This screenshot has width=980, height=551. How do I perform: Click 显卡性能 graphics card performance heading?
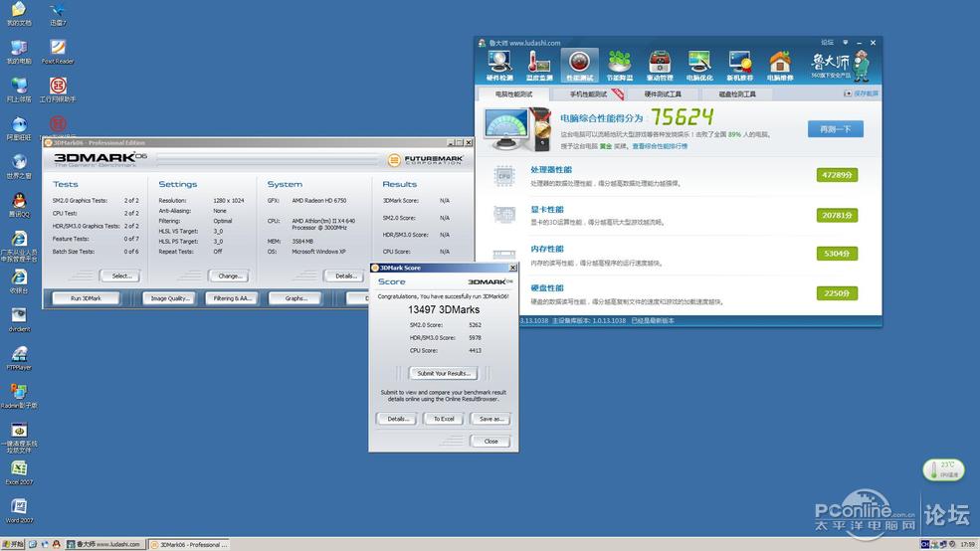547,209
